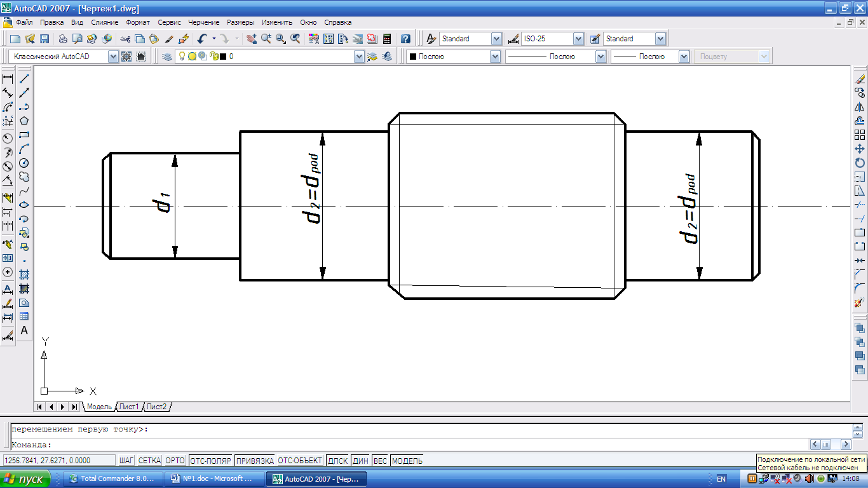Switch to the Модель tab
This screenshot has width=868, height=488.
pos(99,407)
